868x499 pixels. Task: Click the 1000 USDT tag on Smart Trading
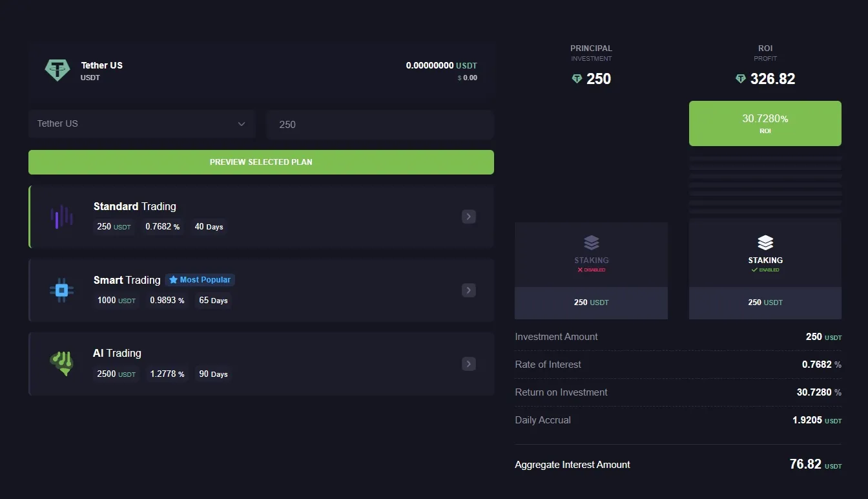117,301
